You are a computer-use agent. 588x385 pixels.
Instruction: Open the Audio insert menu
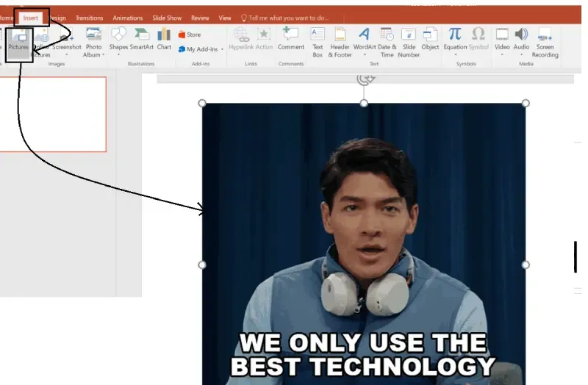coord(521,42)
